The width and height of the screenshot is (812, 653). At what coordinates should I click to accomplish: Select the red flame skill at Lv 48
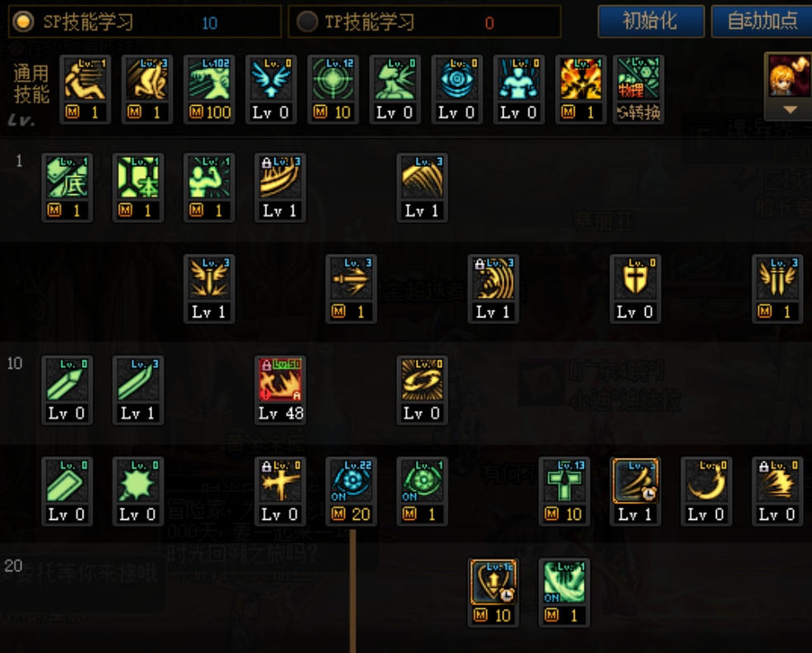(x=280, y=390)
